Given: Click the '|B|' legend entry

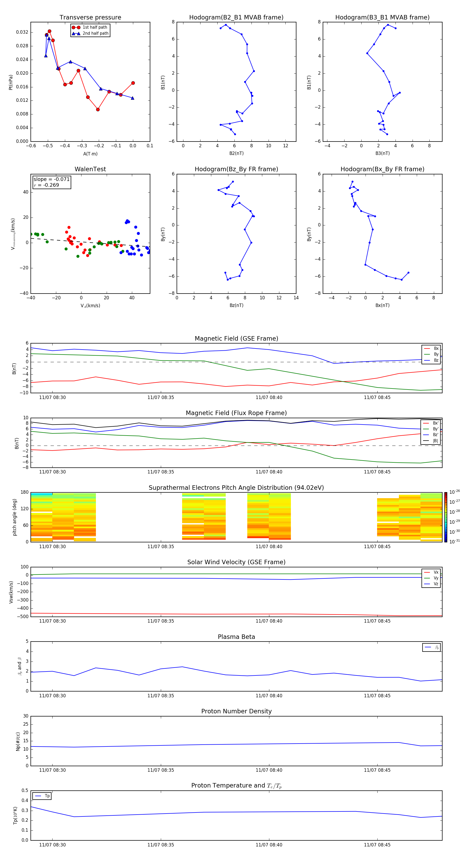Looking at the screenshot, I should point(431,441).
